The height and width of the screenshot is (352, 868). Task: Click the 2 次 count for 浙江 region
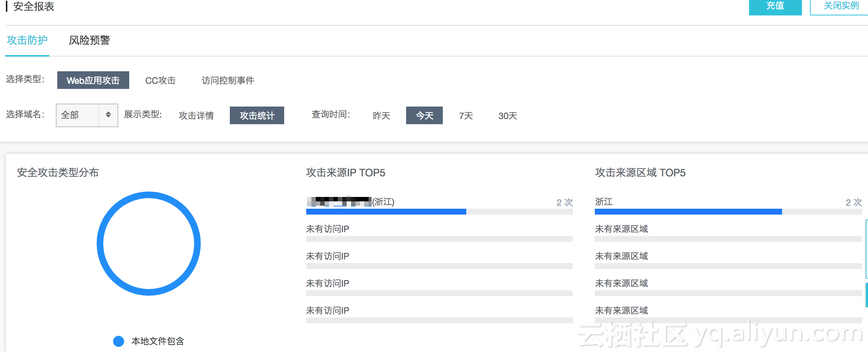(x=854, y=202)
